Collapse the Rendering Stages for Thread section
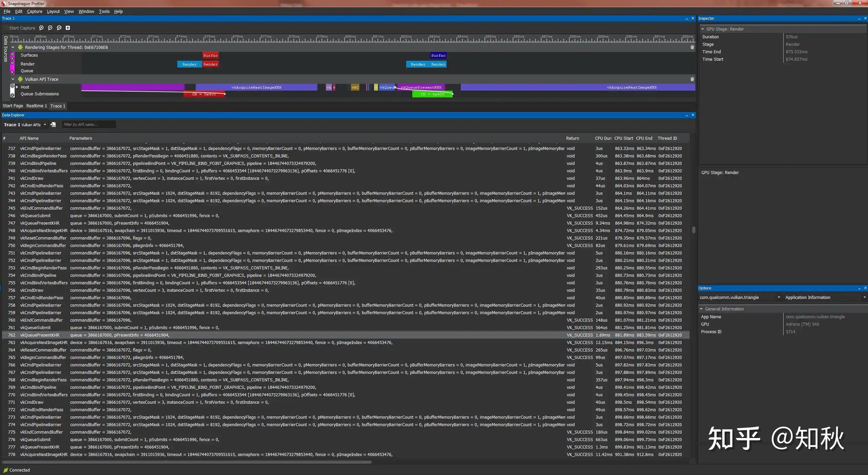868x475 pixels. [x=13, y=47]
